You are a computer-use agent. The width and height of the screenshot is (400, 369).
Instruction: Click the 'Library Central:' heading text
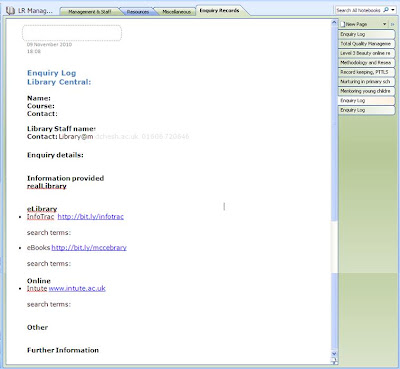click(x=59, y=82)
